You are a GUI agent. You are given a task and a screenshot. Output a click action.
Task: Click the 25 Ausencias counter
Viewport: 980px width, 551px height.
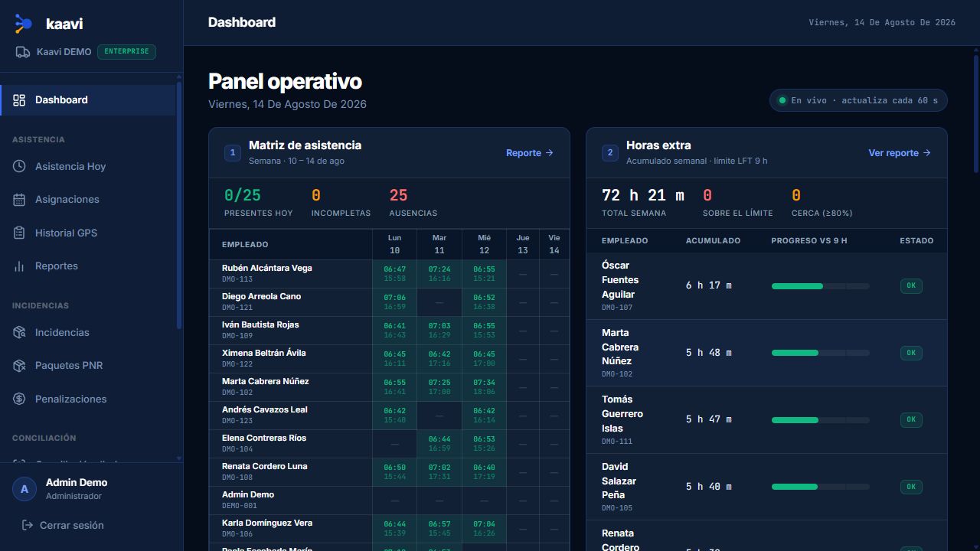[x=413, y=203]
